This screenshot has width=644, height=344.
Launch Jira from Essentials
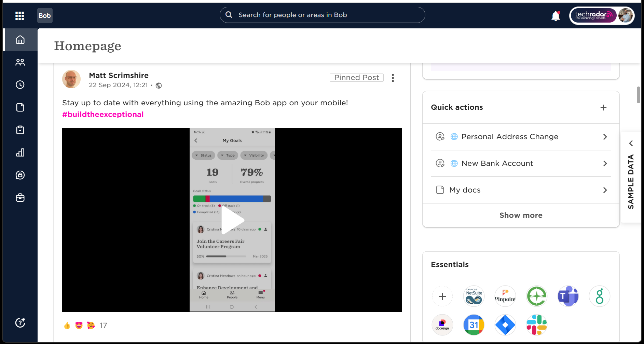(x=505, y=325)
